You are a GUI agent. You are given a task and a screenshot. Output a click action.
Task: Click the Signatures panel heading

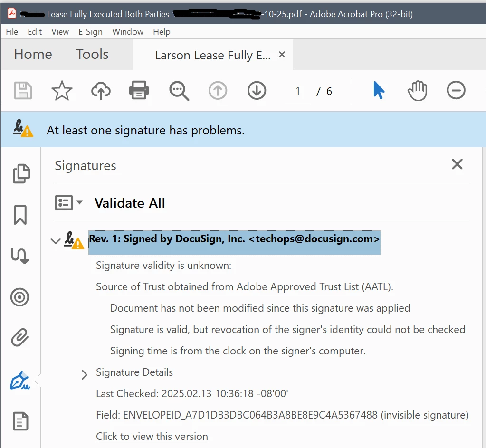click(x=86, y=165)
